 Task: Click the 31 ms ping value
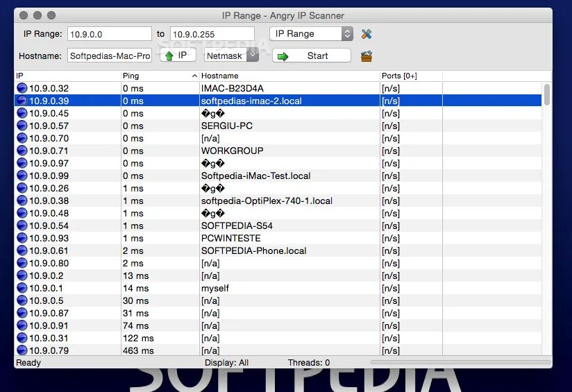point(135,313)
